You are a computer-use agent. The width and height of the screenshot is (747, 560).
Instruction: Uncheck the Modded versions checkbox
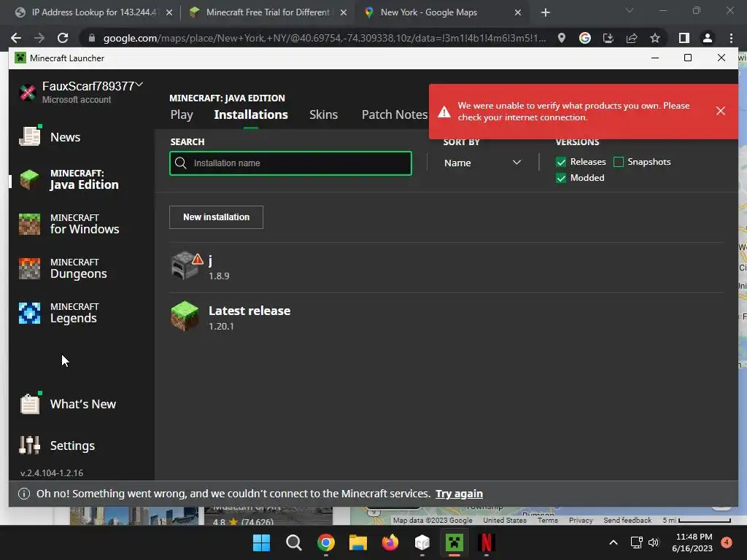(x=561, y=178)
